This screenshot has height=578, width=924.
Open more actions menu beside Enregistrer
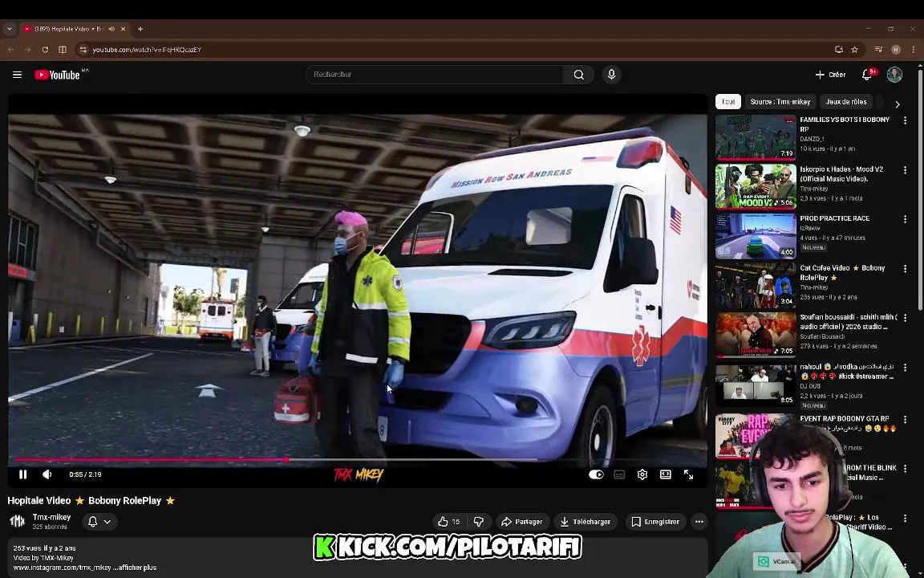pos(699,521)
